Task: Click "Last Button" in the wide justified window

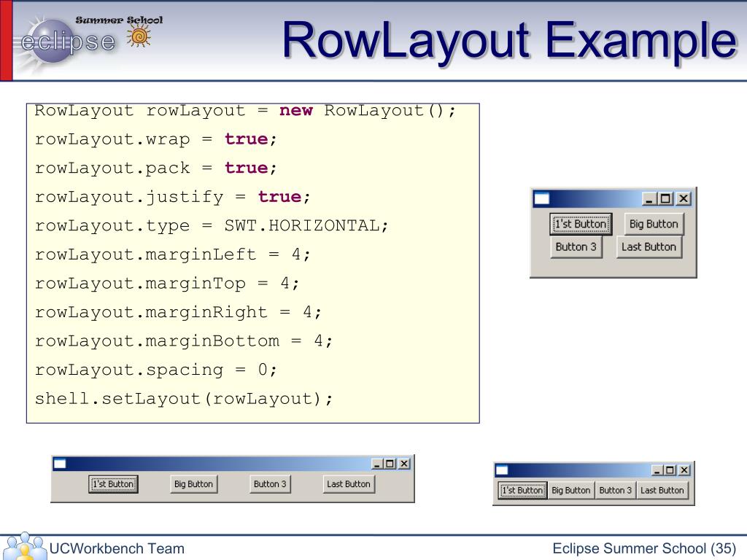Action: (349, 484)
